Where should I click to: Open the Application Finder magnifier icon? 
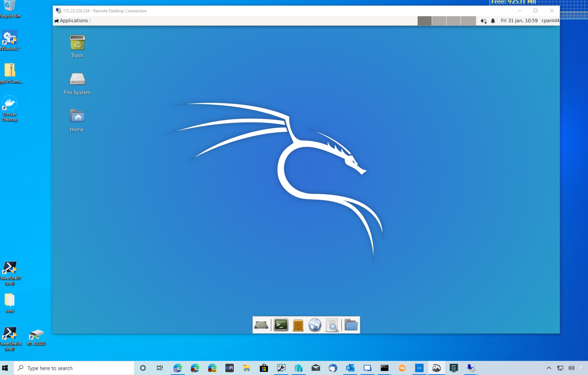pyautogui.click(x=332, y=325)
